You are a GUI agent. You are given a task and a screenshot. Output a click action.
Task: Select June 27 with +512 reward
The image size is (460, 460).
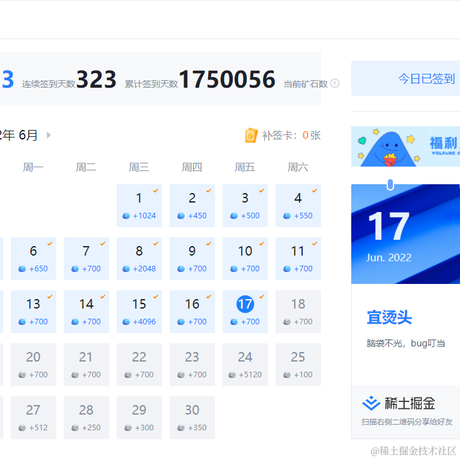click(33, 418)
